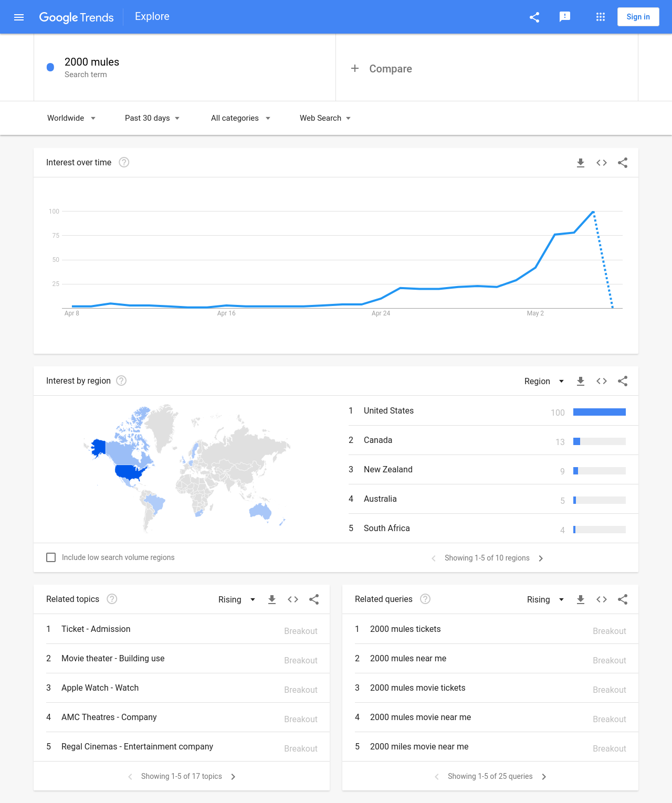Enable Include low search volume regions
Image resolution: width=672 pixels, height=803 pixels.
(x=51, y=557)
